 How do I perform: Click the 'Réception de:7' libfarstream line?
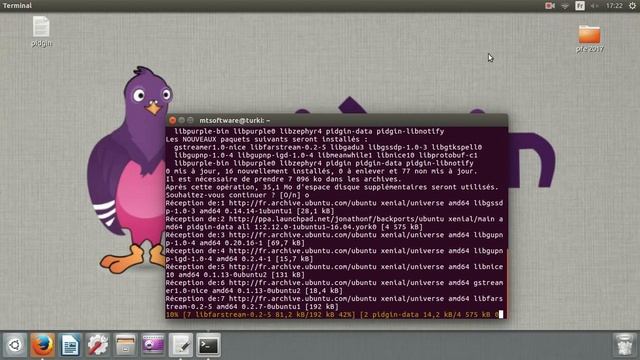(x=334, y=302)
